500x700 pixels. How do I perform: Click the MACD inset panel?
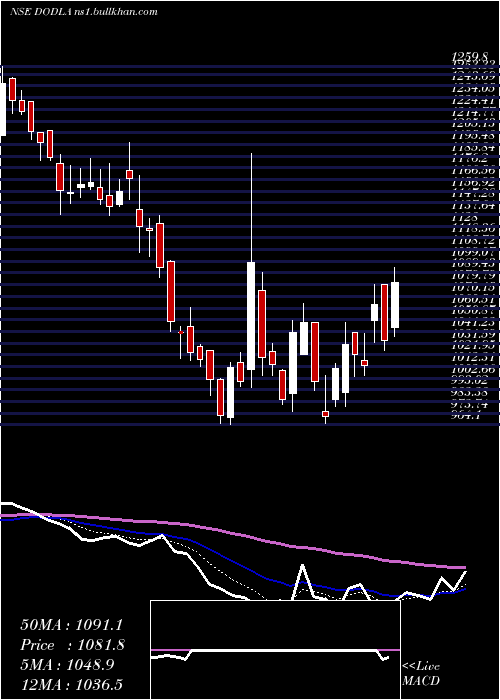point(275,650)
